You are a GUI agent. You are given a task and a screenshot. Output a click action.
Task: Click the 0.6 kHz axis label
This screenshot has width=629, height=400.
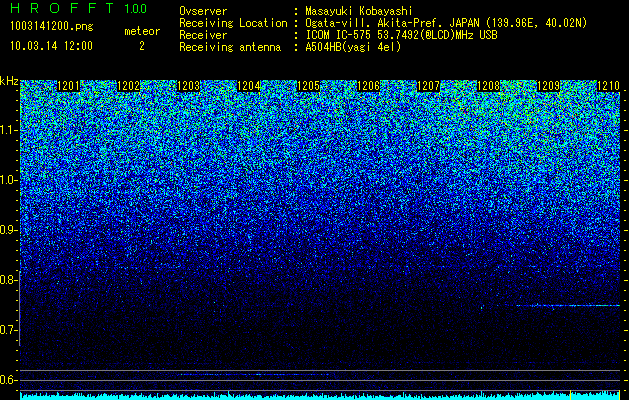[x=9, y=380]
